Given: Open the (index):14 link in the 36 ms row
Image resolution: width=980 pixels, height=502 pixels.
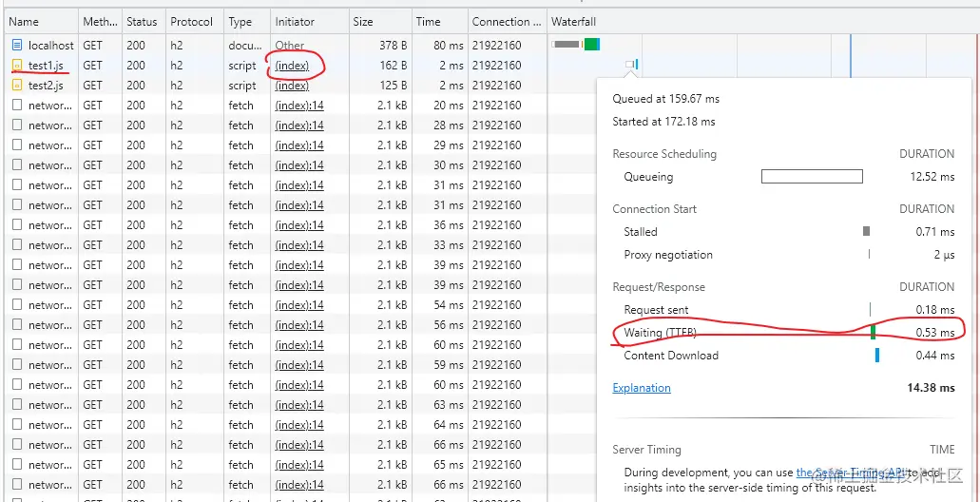Looking at the screenshot, I should 299,225.
